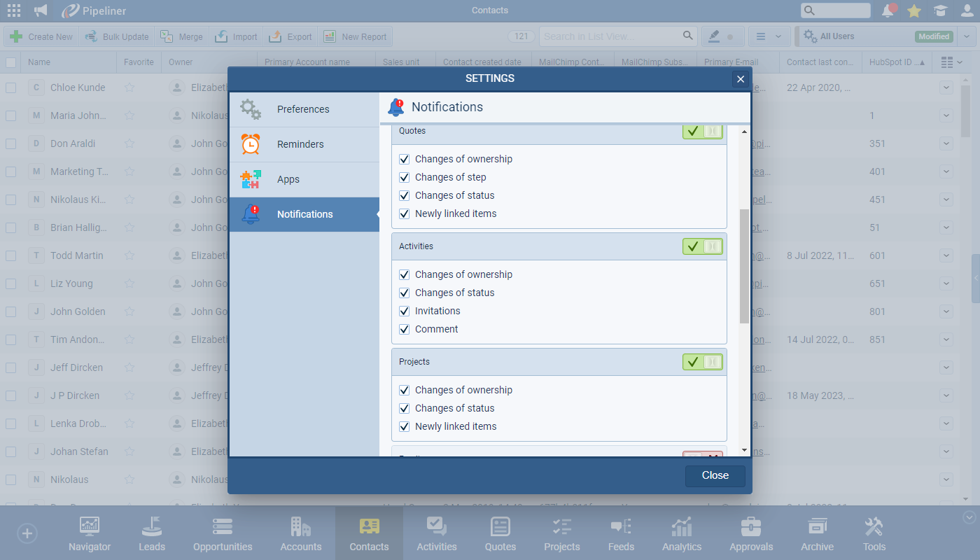This screenshot has height=560, width=980.
Task: Click the app grid launcher icon
Action: (14, 10)
